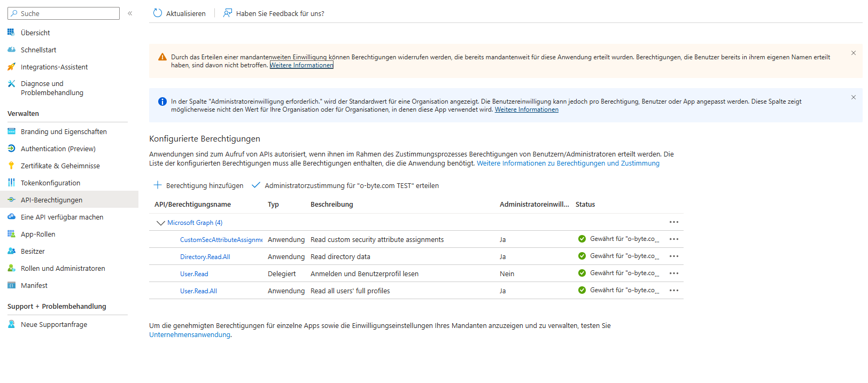Click the Aktualisieren refresh icon
The width and height of the screenshot is (868, 383).
click(158, 13)
